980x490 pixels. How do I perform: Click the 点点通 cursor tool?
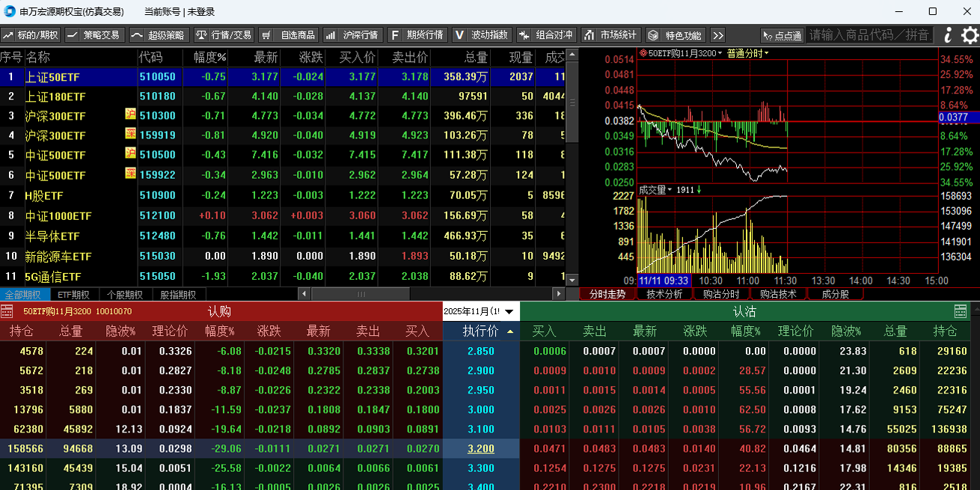coord(782,35)
